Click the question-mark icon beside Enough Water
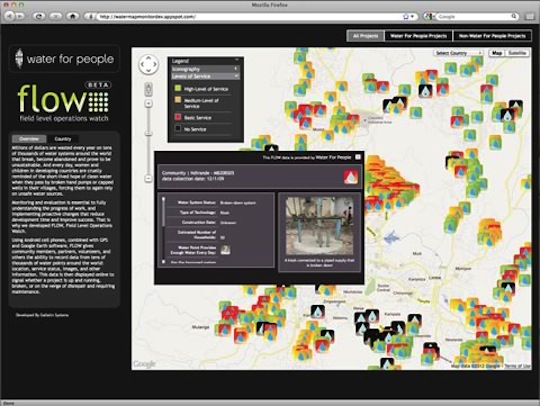Screen dimensions: 540x406 click(225, 250)
